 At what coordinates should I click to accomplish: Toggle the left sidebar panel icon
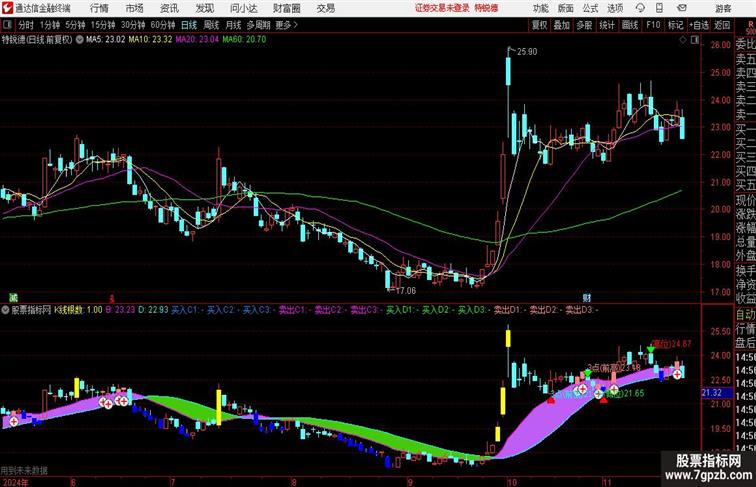point(7,25)
